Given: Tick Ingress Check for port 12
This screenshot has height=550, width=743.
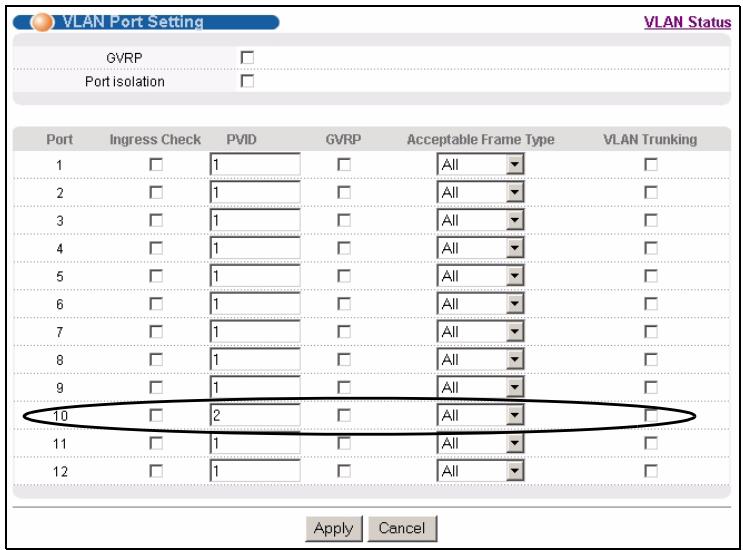Looking at the screenshot, I should (156, 471).
